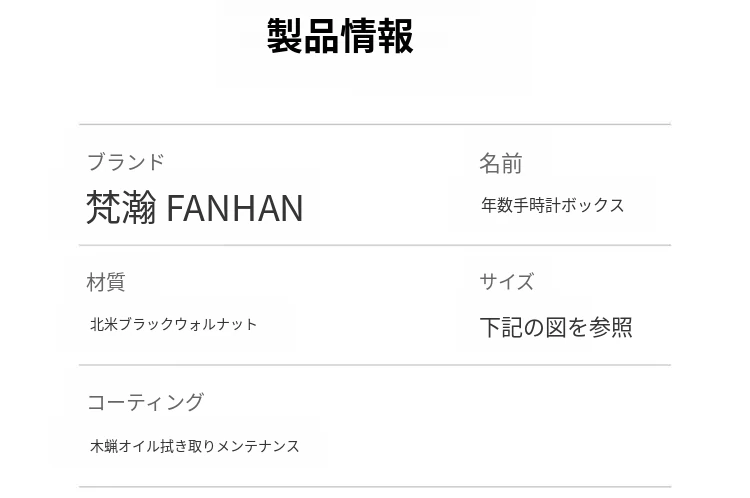Click 北米 at start of material value

pyautogui.click(x=104, y=324)
